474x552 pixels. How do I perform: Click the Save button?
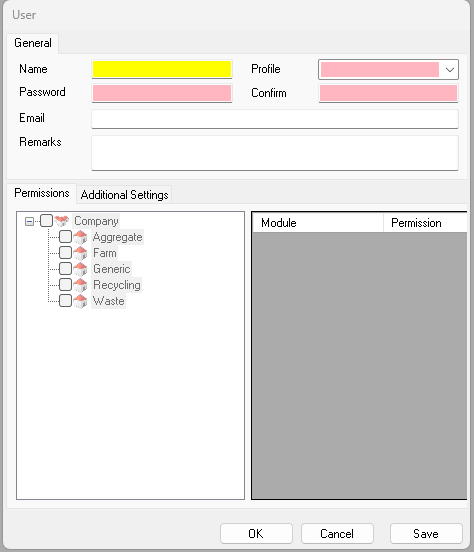click(426, 534)
